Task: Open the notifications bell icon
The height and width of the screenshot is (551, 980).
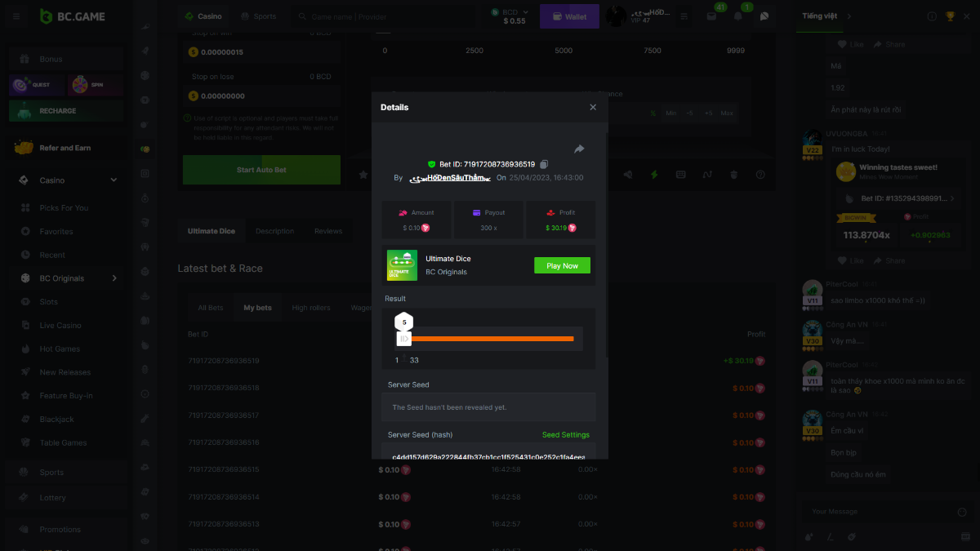Action: tap(738, 16)
